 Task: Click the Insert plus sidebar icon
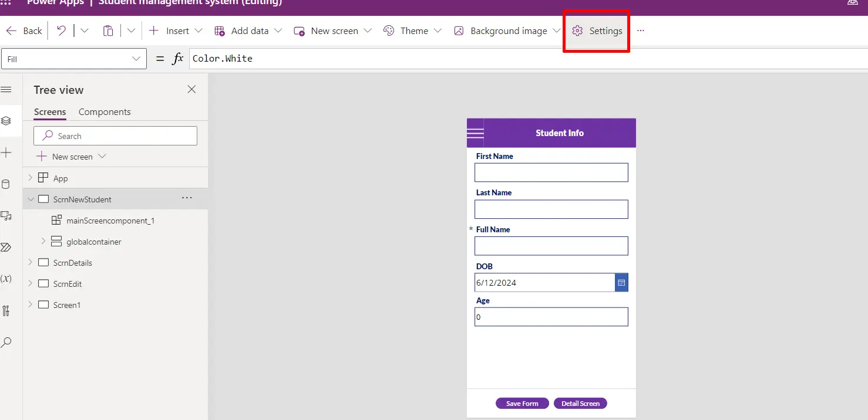click(6, 153)
